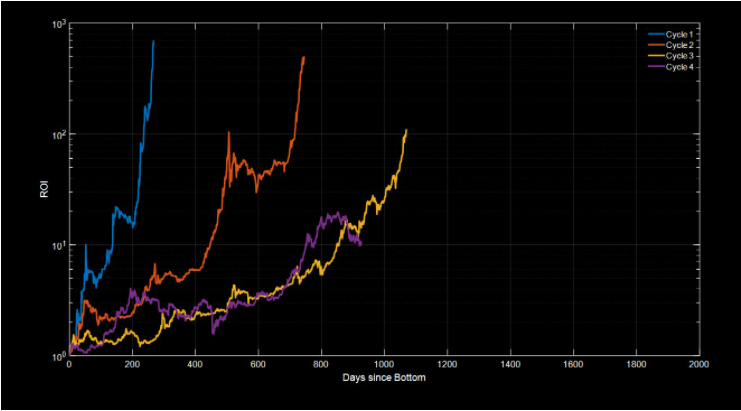This screenshot has height=411, width=741.
Task: Click the y-axis label 10^0
Action: tap(59, 356)
